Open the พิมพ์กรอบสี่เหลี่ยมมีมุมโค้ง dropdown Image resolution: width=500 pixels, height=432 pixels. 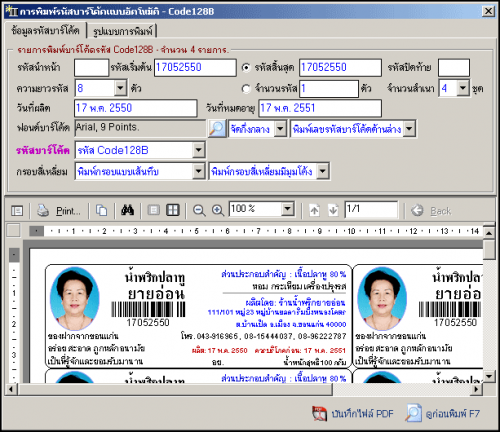click(323, 172)
